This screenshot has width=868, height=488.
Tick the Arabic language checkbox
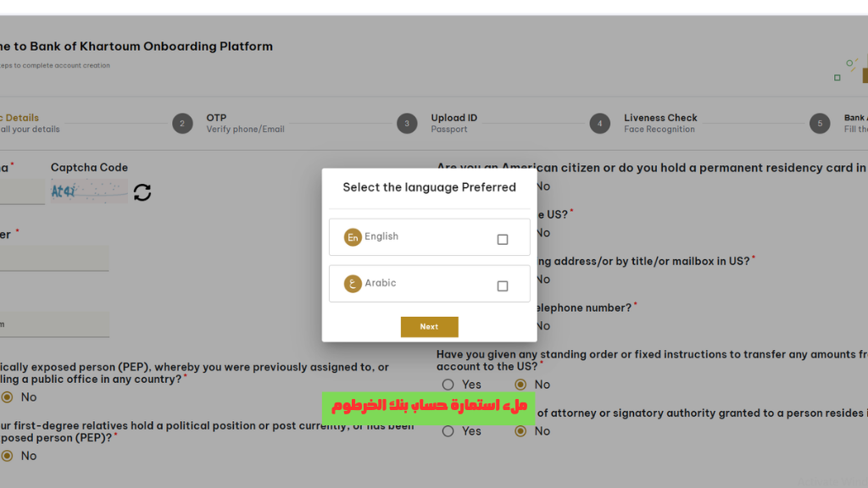[502, 286]
